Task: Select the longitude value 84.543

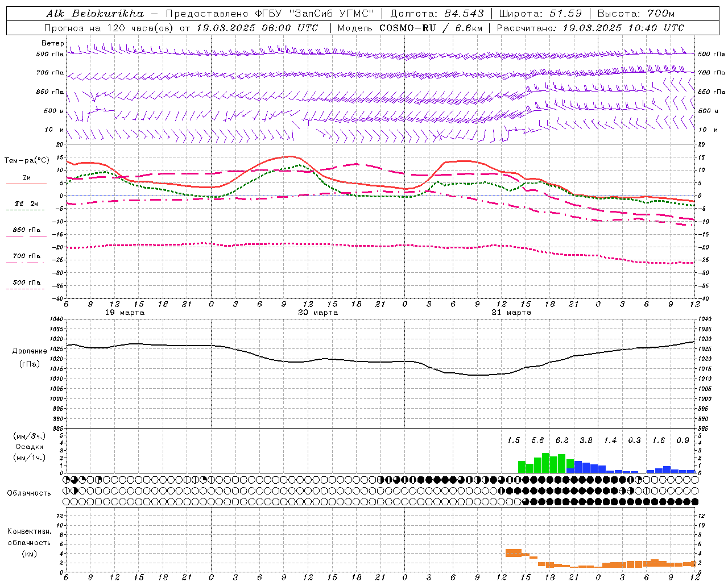Action: click(464, 13)
